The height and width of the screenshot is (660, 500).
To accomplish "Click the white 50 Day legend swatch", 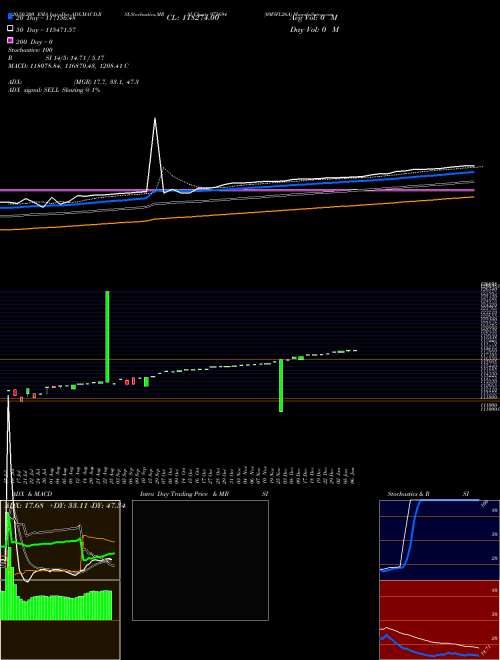I will (x=10, y=29).
